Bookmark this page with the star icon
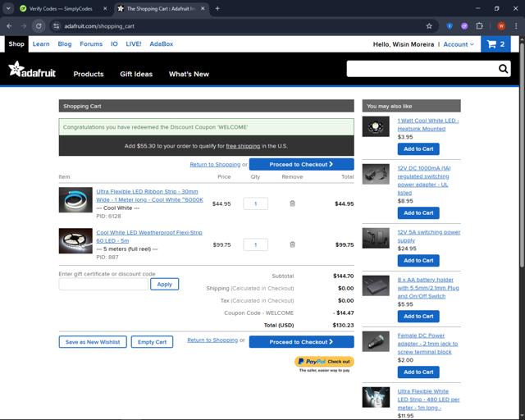 point(429,26)
